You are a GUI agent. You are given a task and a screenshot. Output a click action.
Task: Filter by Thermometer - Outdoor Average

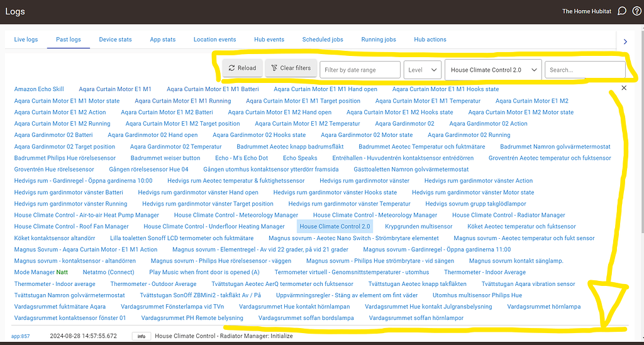tap(153, 284)
